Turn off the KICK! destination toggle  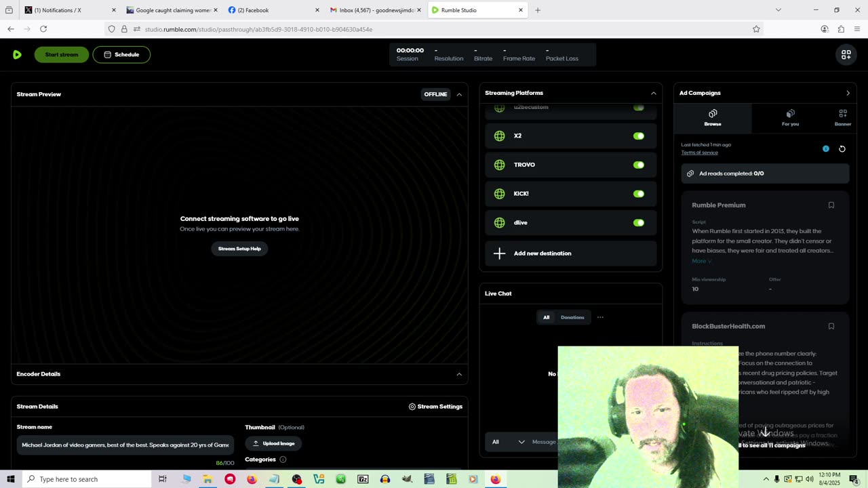(639, 194)
